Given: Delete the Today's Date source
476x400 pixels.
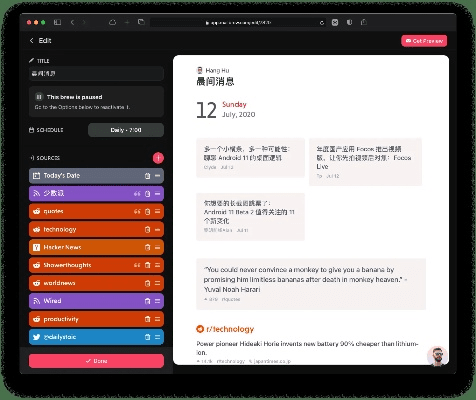Looking at the screenshot, I should [x=147, y=176].
